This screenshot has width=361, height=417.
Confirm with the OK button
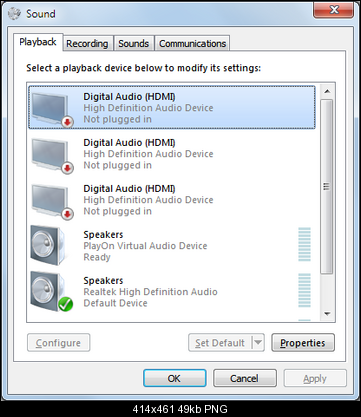174,378
